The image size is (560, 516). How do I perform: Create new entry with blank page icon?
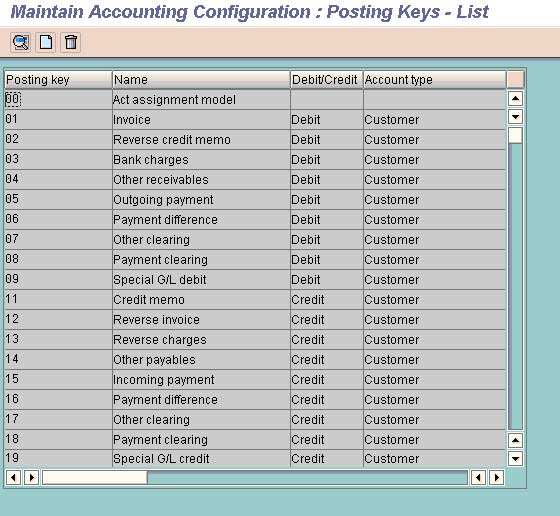tap(46, 42)
